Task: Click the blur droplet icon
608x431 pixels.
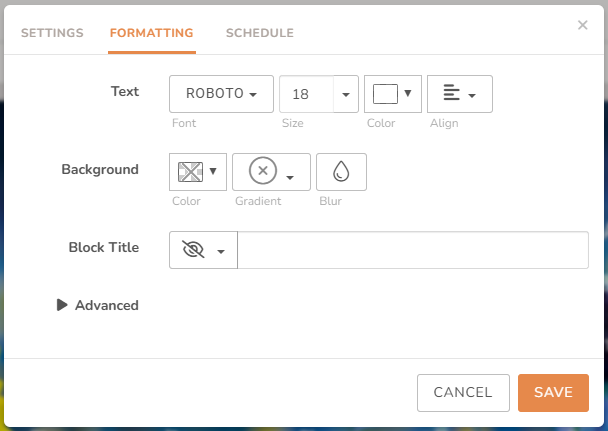Action: (341, 172)
